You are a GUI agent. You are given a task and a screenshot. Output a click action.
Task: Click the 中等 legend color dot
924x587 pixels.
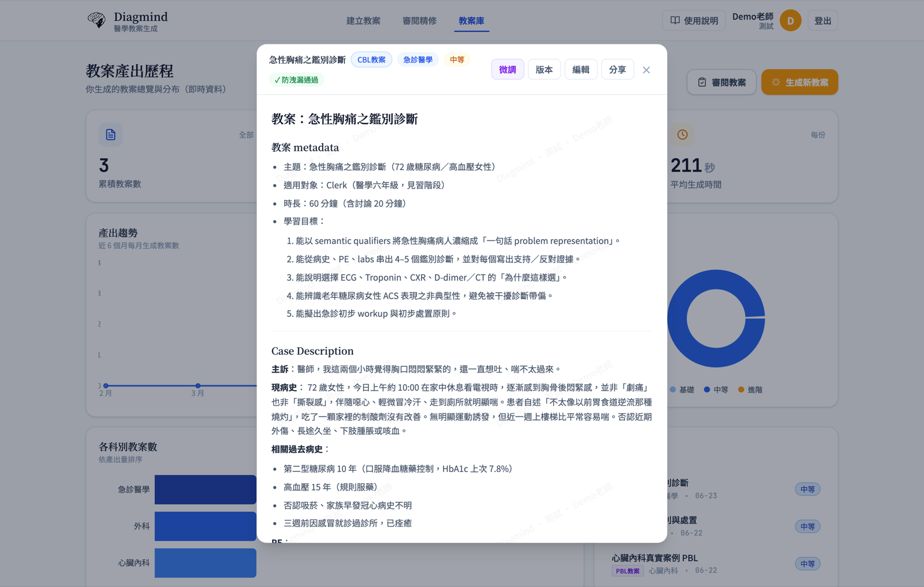coord(707,389)
